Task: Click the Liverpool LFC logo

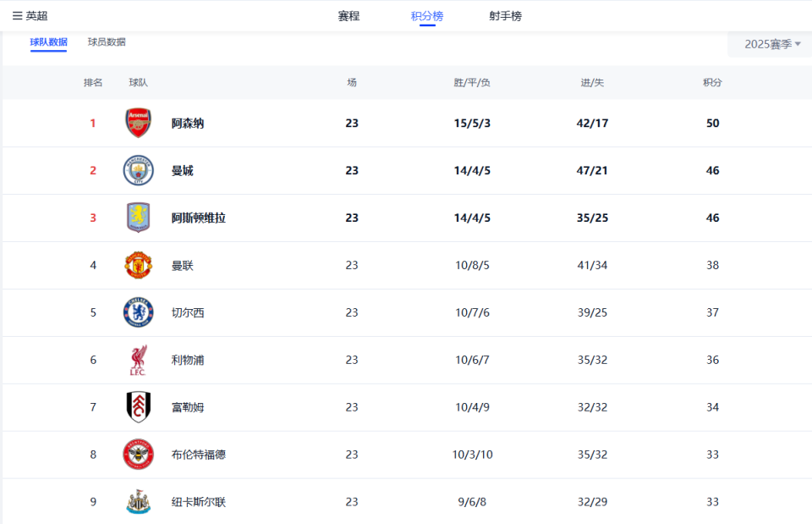Action: click(138, 359)
